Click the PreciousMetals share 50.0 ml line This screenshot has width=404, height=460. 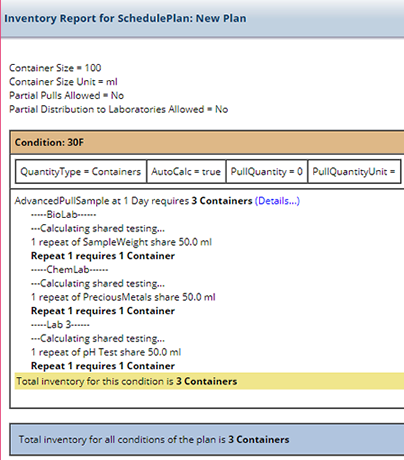pyautogui.click(x=123, y=297)
